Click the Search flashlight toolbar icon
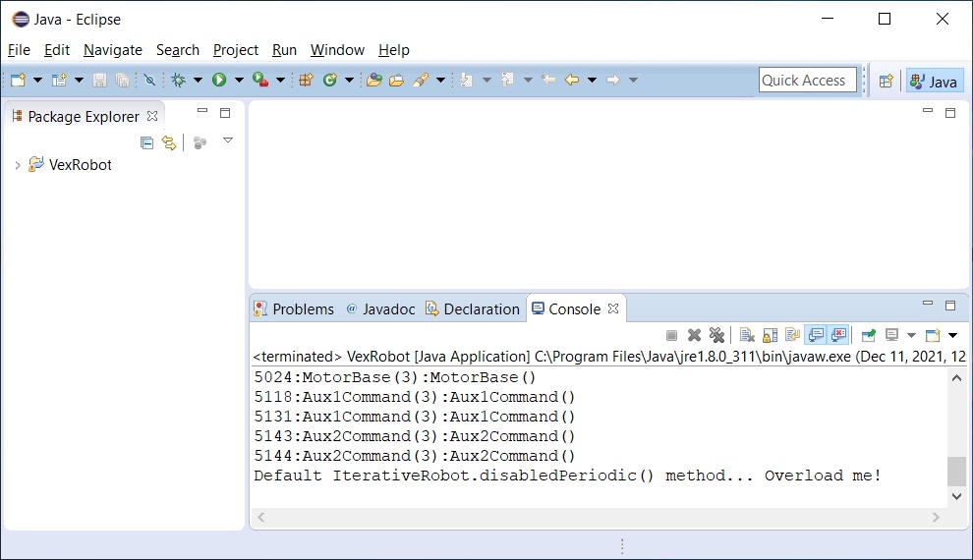 coord(421,80)
